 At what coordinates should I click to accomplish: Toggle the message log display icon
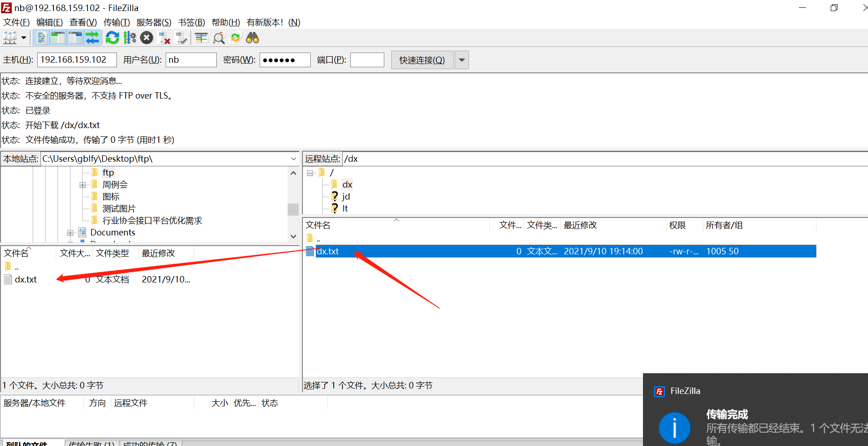(x=41, y=38)
